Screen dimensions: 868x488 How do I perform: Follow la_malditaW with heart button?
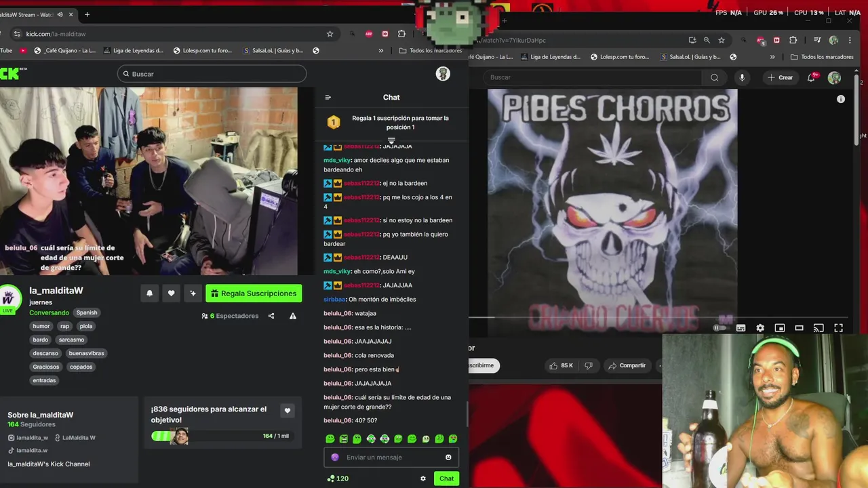(x=172, y=293)
